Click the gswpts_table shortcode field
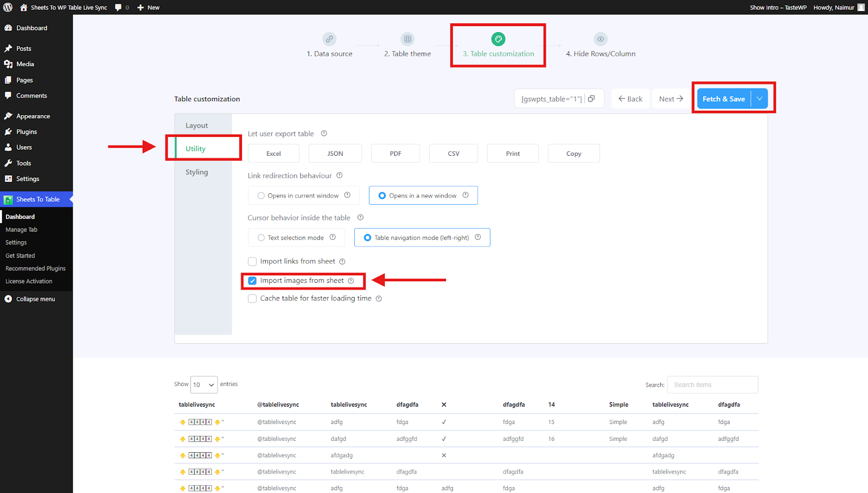868x493 pixels. 551,99
